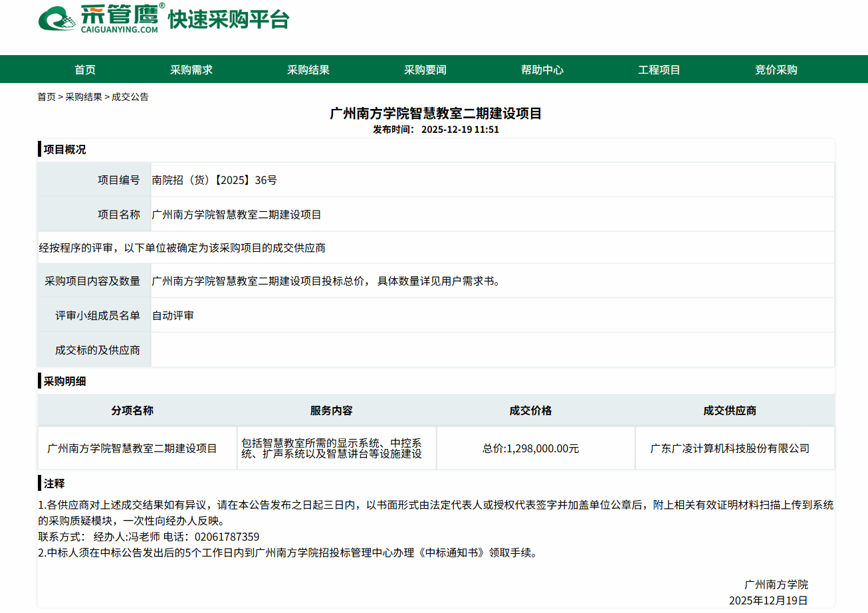The width and height of the screenshot is (868, 613).
Task: Click project number 南院招（货）【2025】36号
Action: (214, 180)
